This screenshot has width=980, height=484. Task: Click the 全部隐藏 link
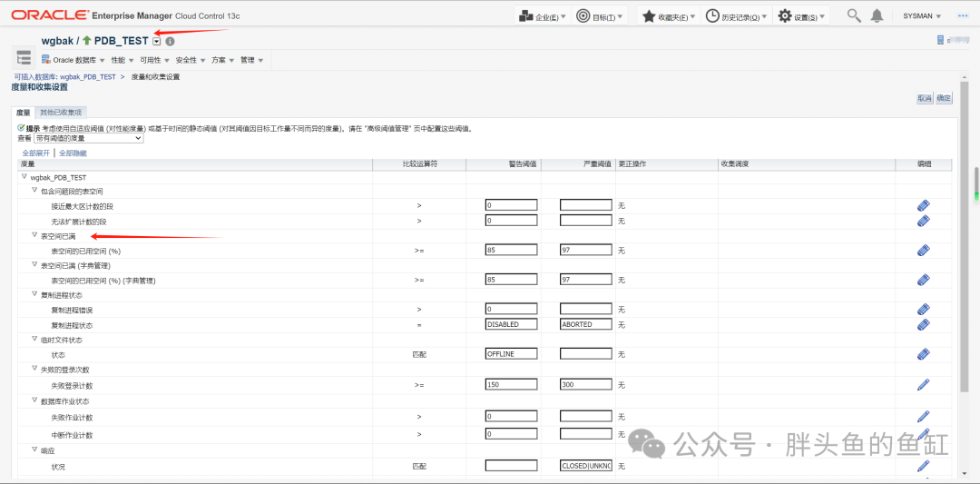(x=73, y=153)
